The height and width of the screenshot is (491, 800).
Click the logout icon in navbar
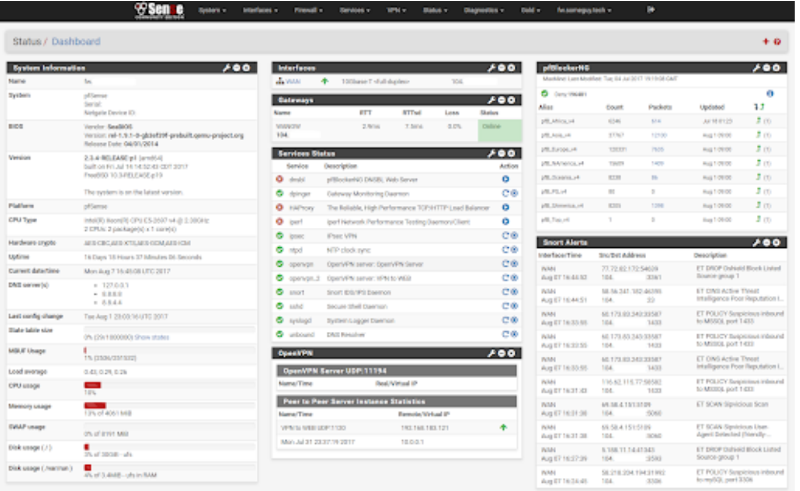tap(651, 9)
